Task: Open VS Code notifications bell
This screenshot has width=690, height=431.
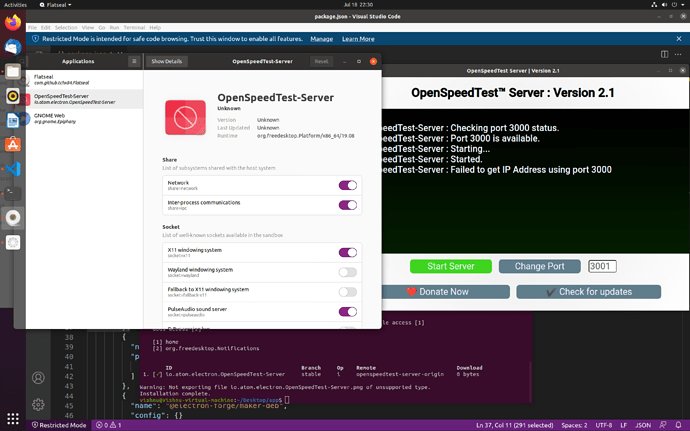Action: [679, 425]
